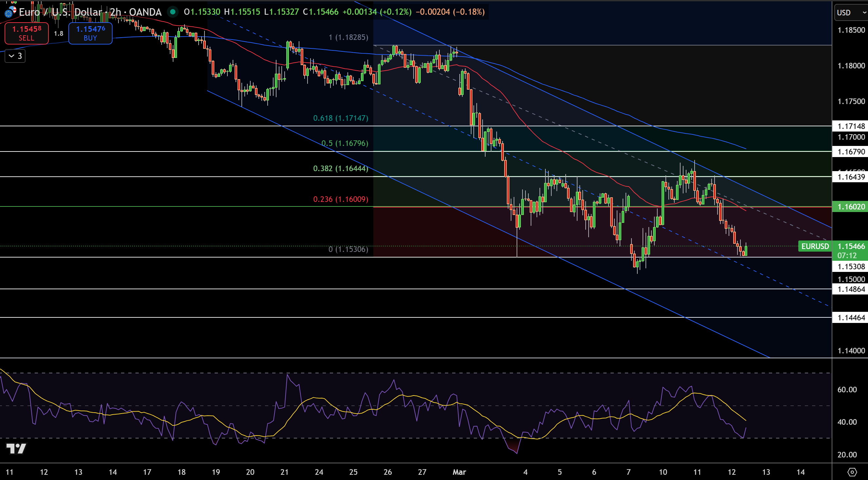This screenshot has height=480, width=868.
Task: Click the 1.8 spread value between SELL and BUY
Action: click(59, 33)
